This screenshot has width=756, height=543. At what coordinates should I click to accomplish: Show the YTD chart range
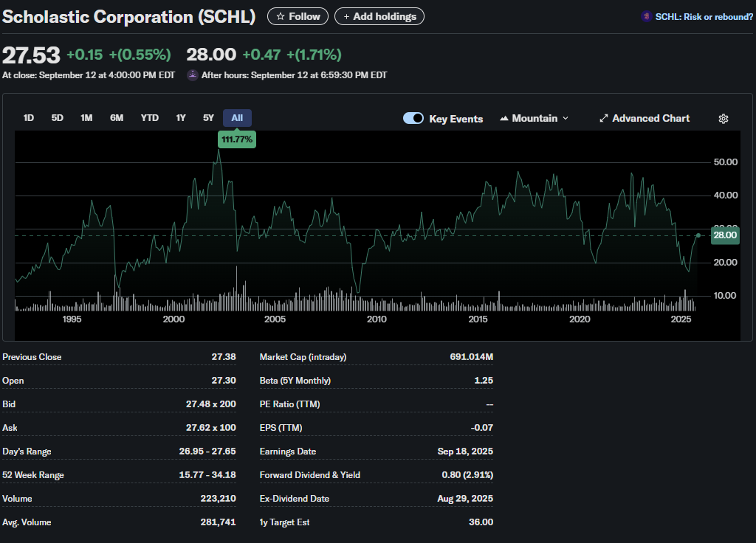point(149,118)
